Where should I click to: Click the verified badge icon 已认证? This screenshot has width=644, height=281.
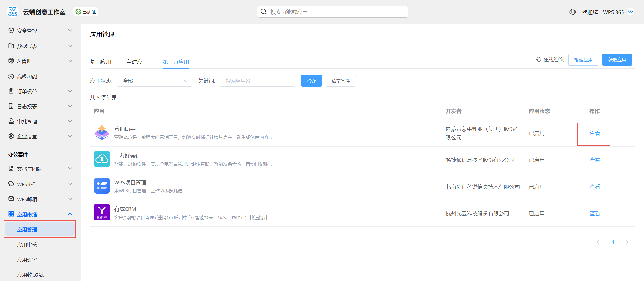point(79,12)
